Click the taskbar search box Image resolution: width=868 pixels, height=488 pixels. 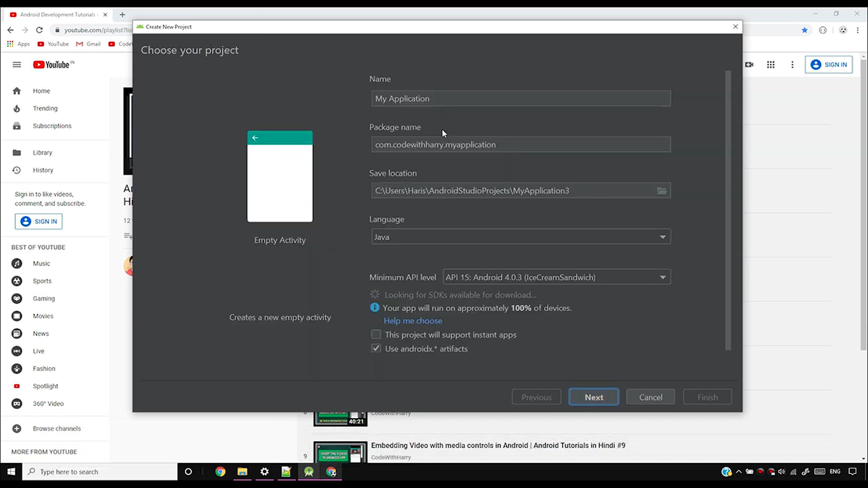coord(100,472)
